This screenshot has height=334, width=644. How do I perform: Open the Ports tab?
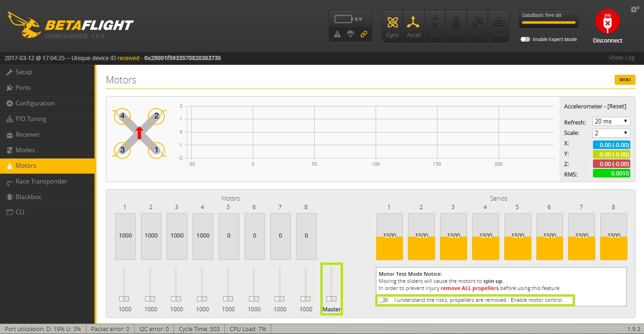[x=47, y=88]
